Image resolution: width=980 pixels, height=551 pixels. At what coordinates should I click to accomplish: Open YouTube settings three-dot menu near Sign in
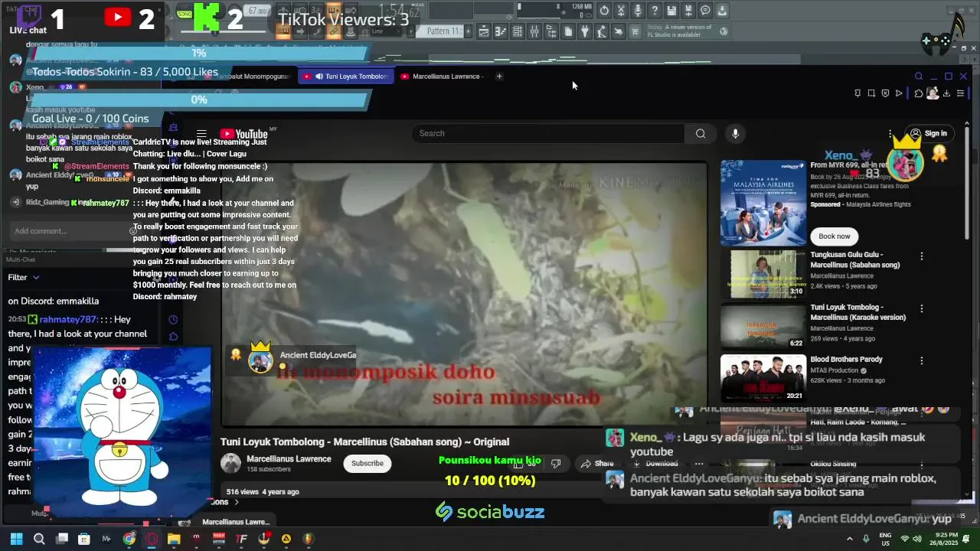(x=890, y=133)
